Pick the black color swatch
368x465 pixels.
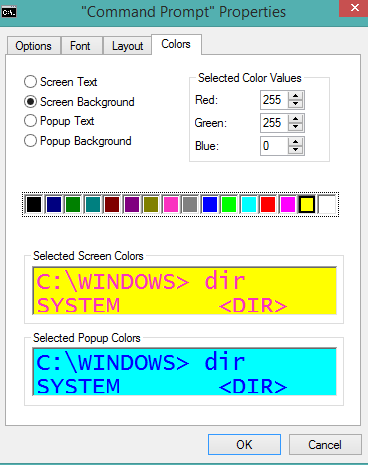(x=34, y=204)
